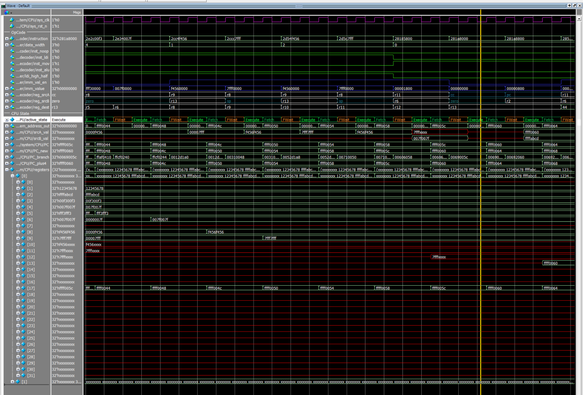Expand the data_width signal

coord(6,45)
